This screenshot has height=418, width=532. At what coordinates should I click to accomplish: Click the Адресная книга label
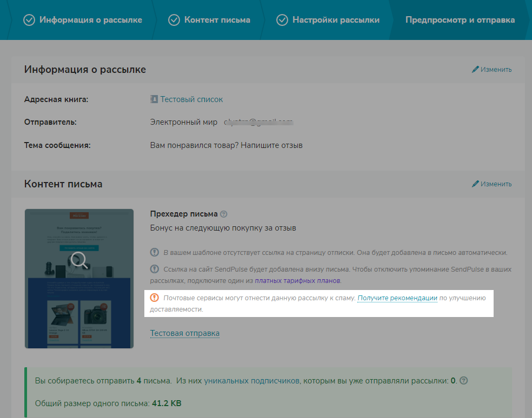tap(56, 99)
